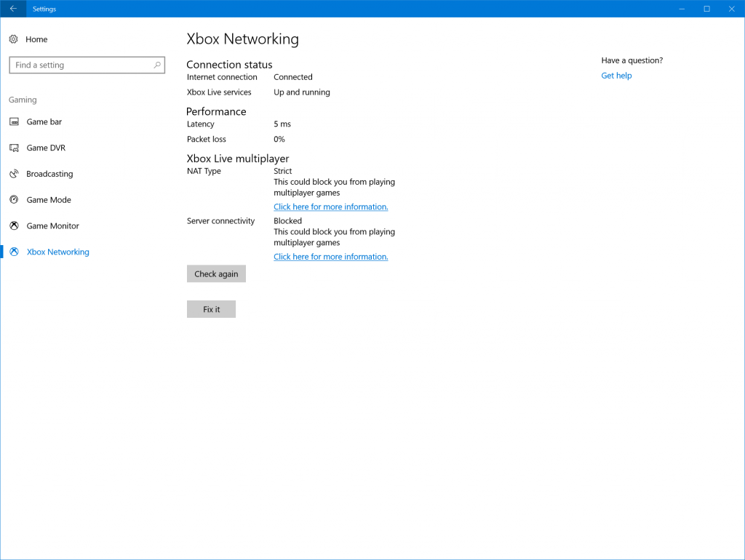
Task: Click the back arrow in title bar
Action: coord(13,9)
